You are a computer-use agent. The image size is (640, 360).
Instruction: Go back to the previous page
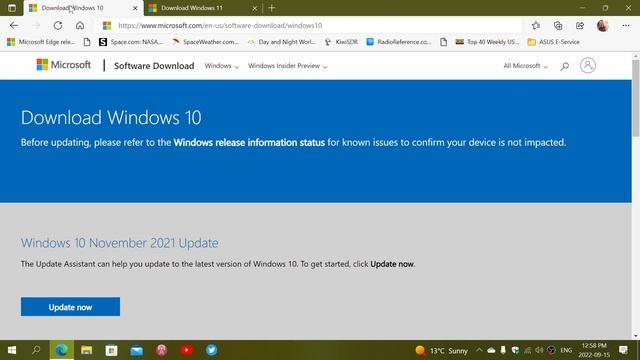coord(14,25)
